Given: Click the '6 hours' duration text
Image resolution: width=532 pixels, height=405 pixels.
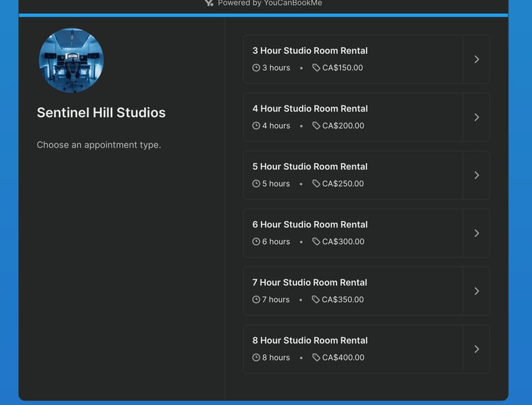Looking at the screenshot, I should coord(276,241).
